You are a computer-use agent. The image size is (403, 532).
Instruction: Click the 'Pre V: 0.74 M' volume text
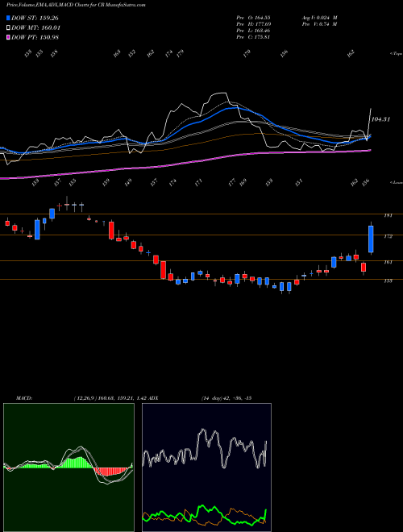click(319, 24)
